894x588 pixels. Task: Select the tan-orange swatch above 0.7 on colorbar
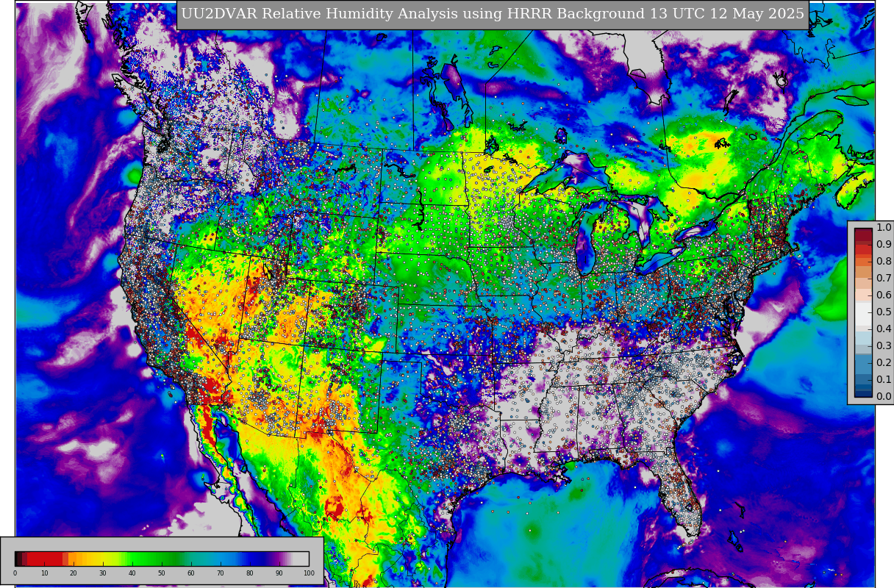[x=863, y=272]
